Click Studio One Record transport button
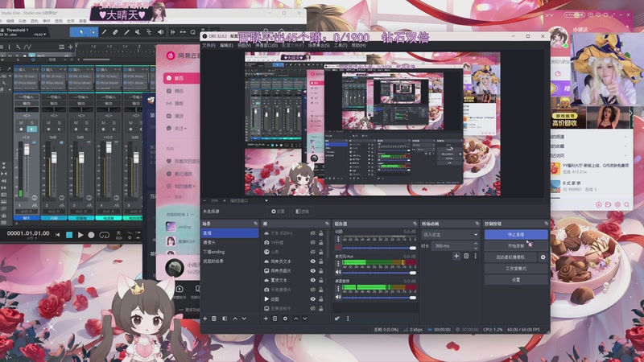The width and height of the screenshot is (644, 362). [x=91, y=235]
